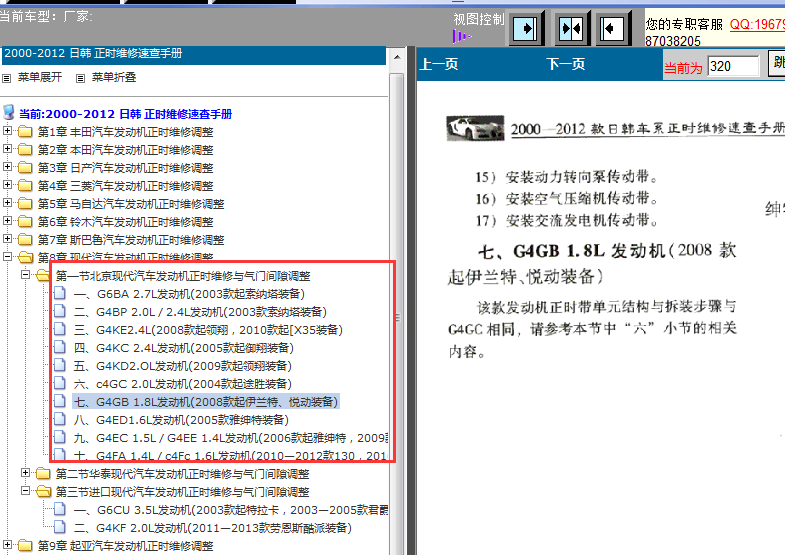Click the folder icon for 第2章 本田汽车
This screenshot has width=785, height=555.
coord(25,150)
